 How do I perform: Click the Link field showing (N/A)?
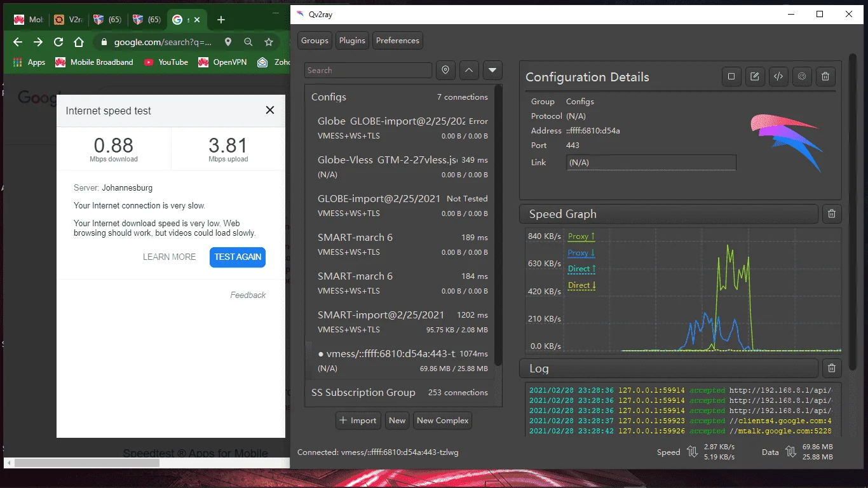tap(651, 163)
